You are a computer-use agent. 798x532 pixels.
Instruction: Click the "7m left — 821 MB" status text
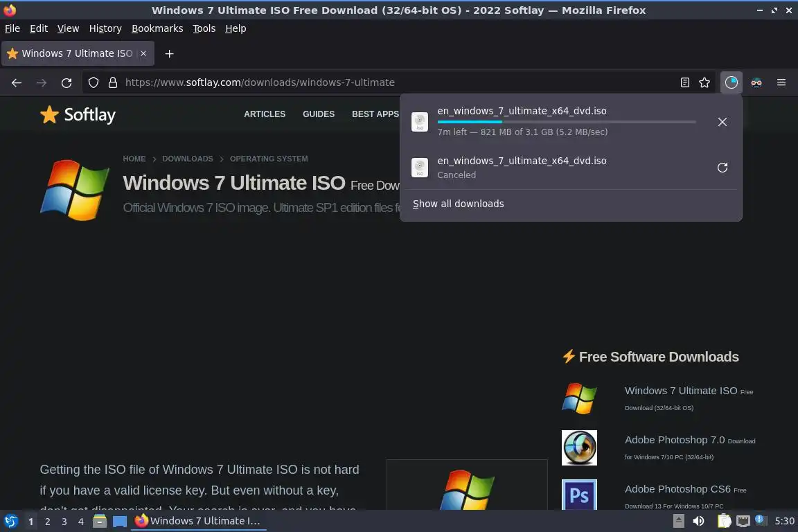point(523,132)
